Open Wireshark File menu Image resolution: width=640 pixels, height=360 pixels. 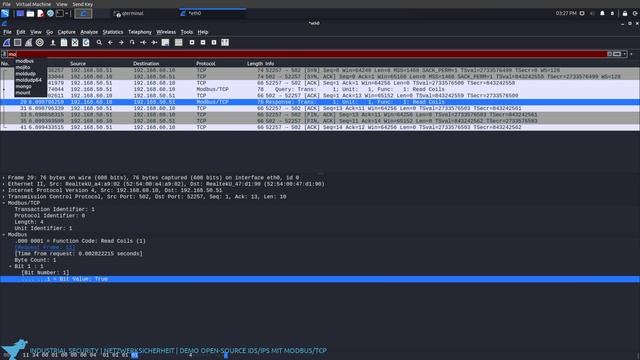[7, 32]
